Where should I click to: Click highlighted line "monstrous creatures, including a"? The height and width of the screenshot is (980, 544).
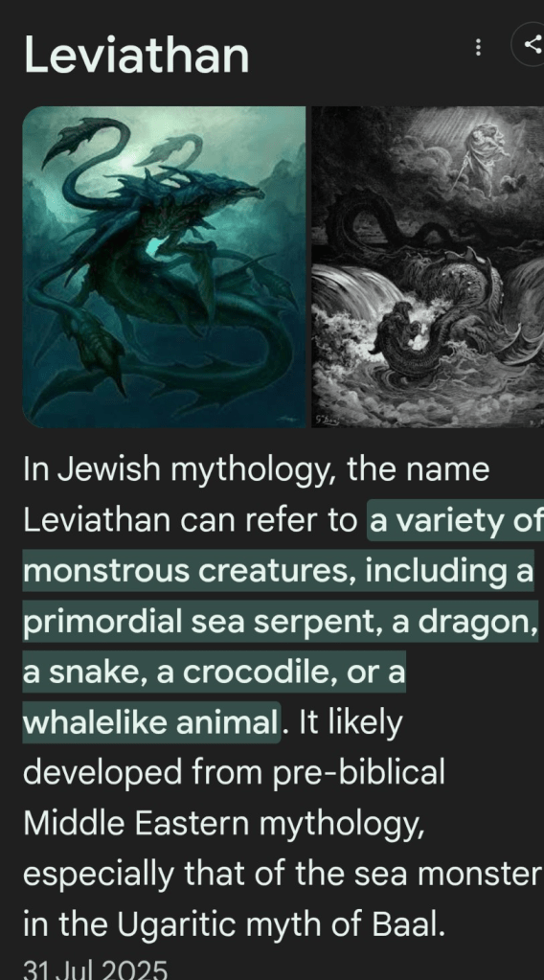(279, 571)
